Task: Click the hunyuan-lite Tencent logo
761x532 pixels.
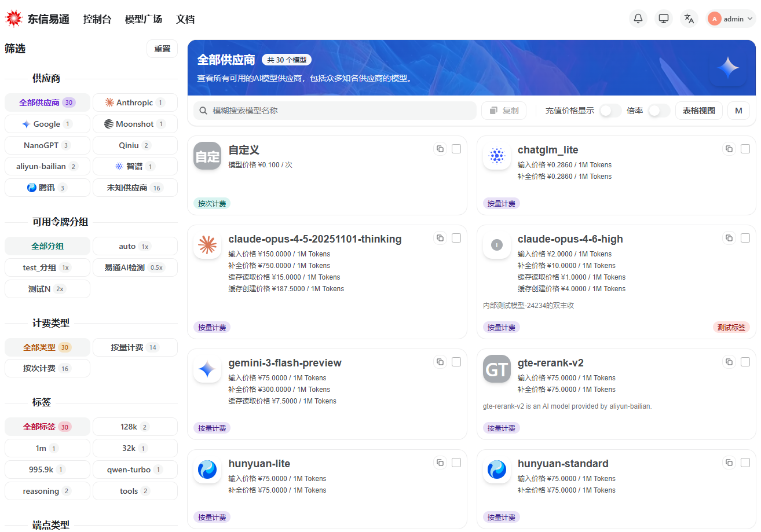Action: click(x=207, y=469)
